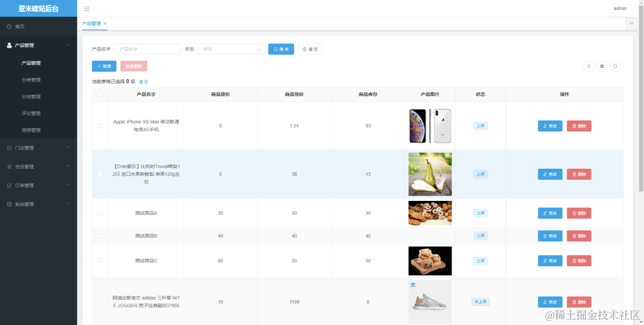The height and width of the screenshot is (325, 644).
Task: Open the iPhone XS Max product image
Action: click(x=430, y=126)
